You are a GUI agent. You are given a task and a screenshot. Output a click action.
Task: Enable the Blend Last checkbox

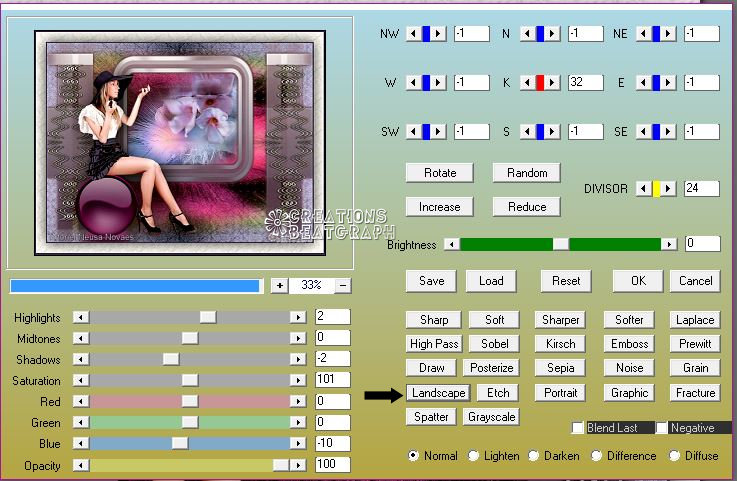(578, 428)
